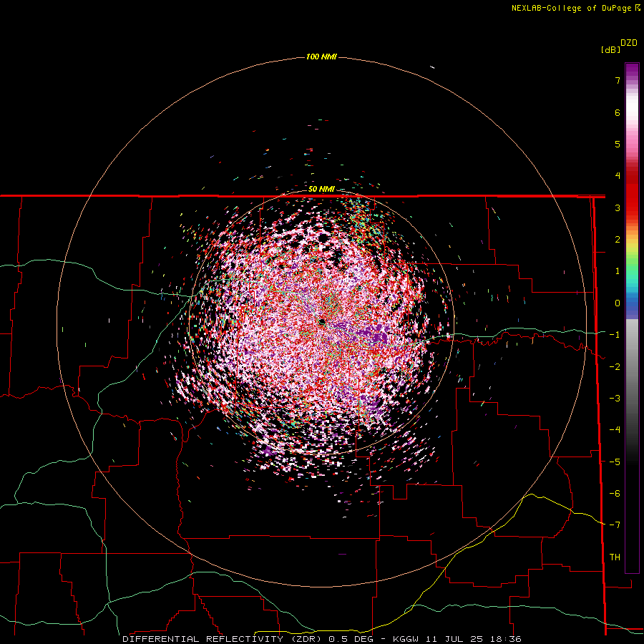Click the 6 value on the color scale
Viewport: 644px width, 644px height.
618,112
